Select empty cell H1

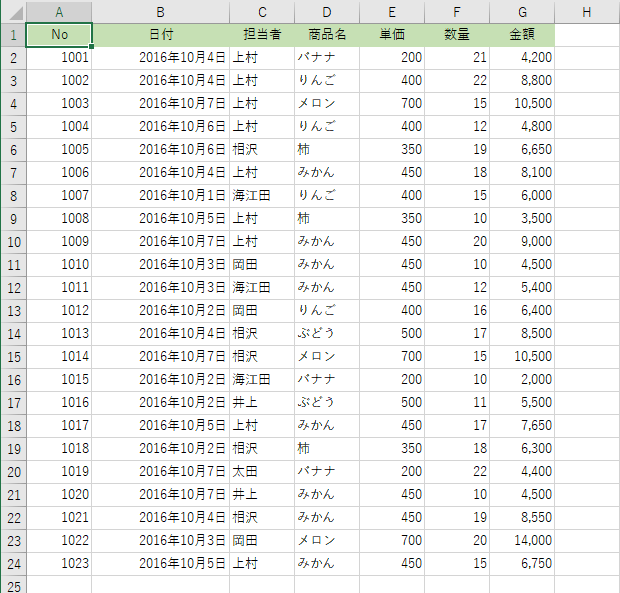(587, 35)
